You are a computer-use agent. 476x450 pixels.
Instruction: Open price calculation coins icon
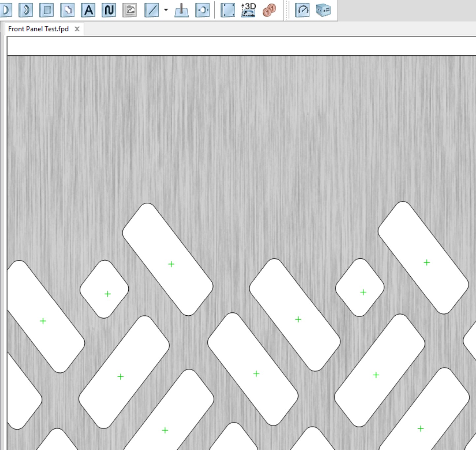click(269, 10)
